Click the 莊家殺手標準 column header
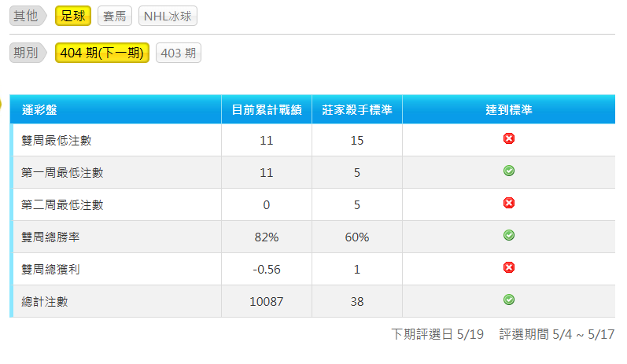 (x=357, y=109)
